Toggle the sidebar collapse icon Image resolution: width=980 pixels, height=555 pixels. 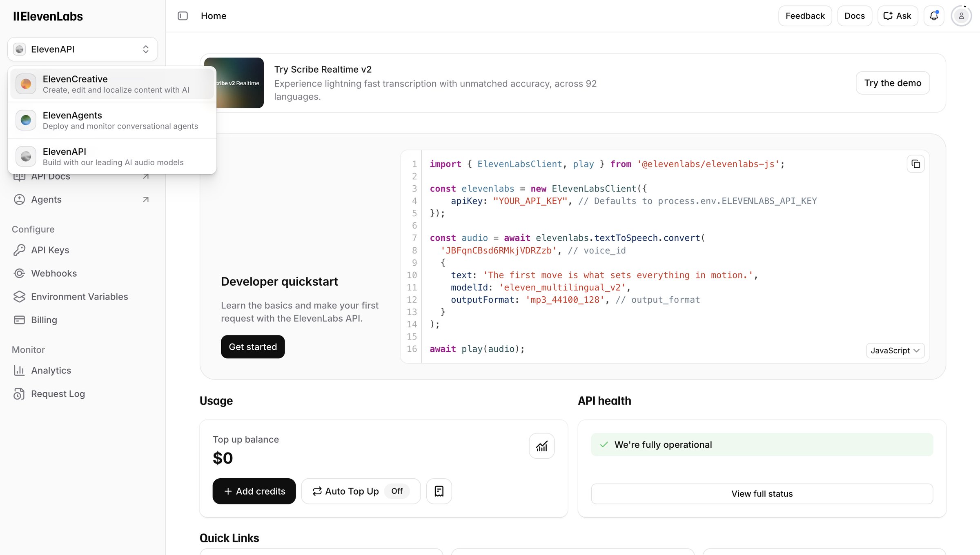pos(183,16)
